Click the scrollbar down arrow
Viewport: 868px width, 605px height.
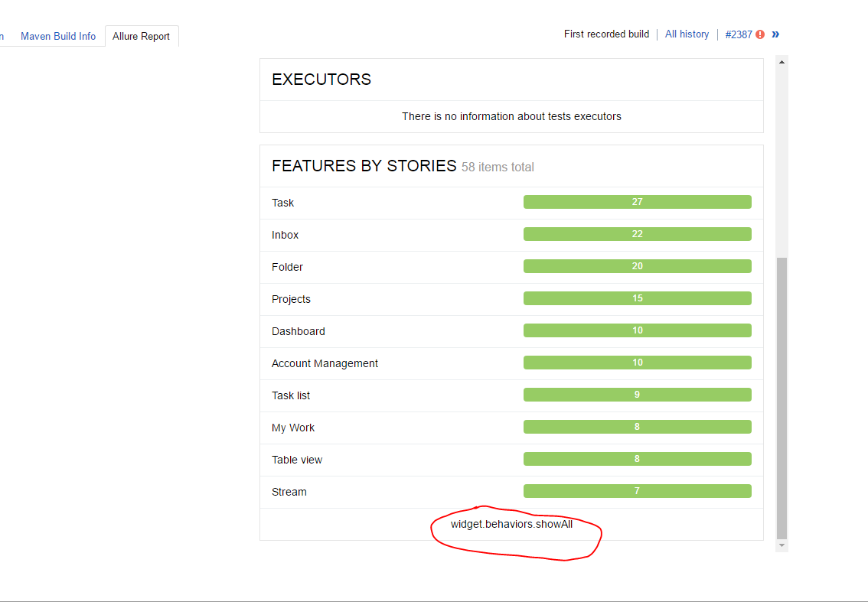click(782, 545)
